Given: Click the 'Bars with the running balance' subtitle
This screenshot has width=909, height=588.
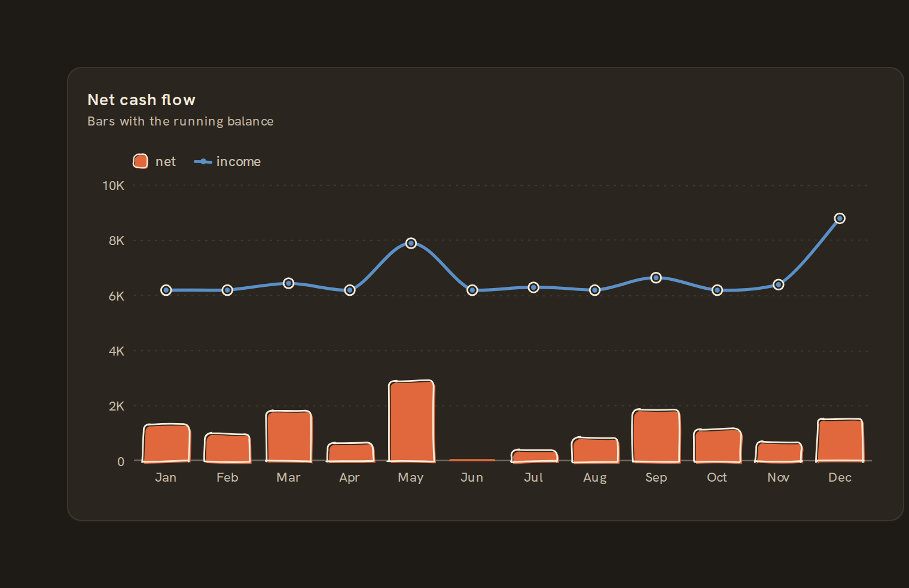Looking at the screenshot, I should [181, 121].
